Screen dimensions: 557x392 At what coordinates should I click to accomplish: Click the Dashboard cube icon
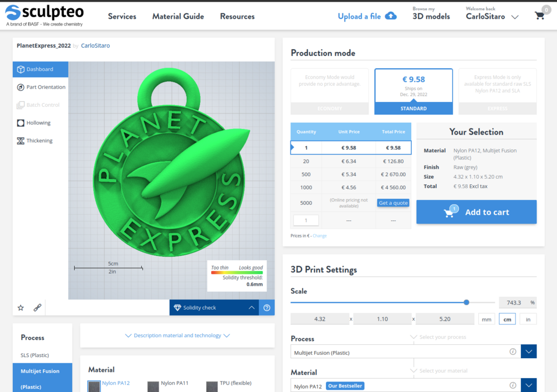21,69
